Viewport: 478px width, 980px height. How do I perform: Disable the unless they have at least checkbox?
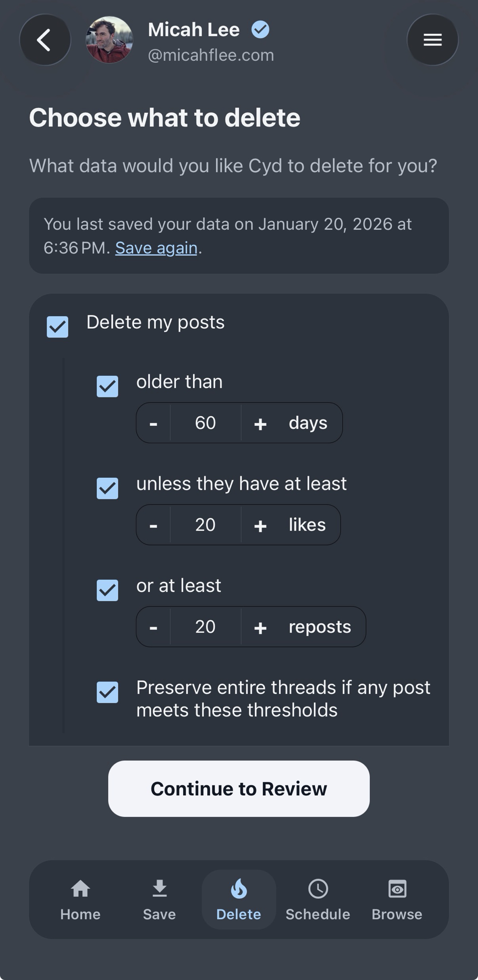108,489
